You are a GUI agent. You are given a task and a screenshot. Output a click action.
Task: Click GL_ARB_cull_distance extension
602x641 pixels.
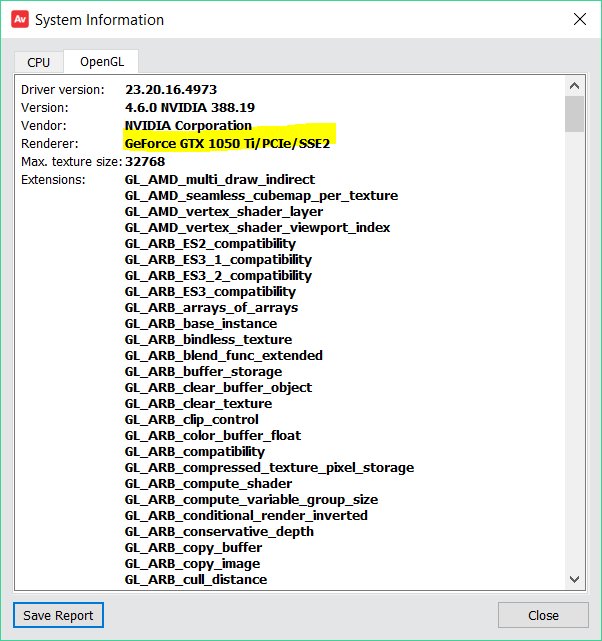coord(196,579)
